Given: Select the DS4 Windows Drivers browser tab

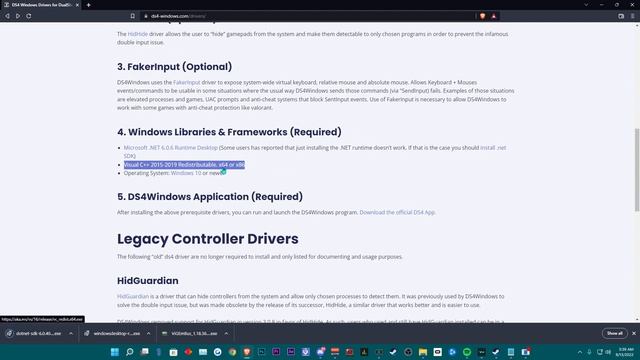Looking at the screenshot, I should 41,5.
